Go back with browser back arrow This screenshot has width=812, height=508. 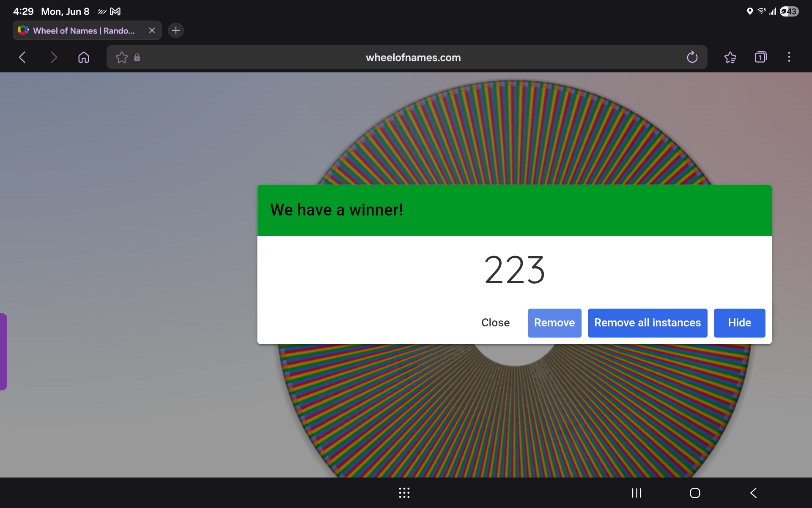pyautogui.click(x=23, y=57)
